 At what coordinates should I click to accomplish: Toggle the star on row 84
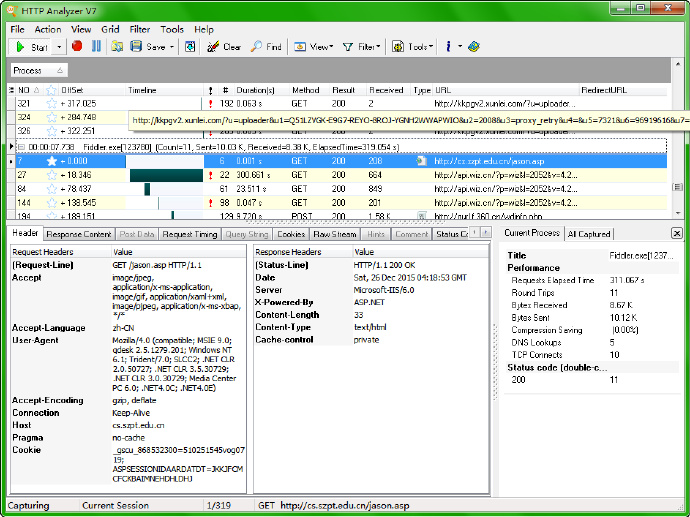[52, 189]
